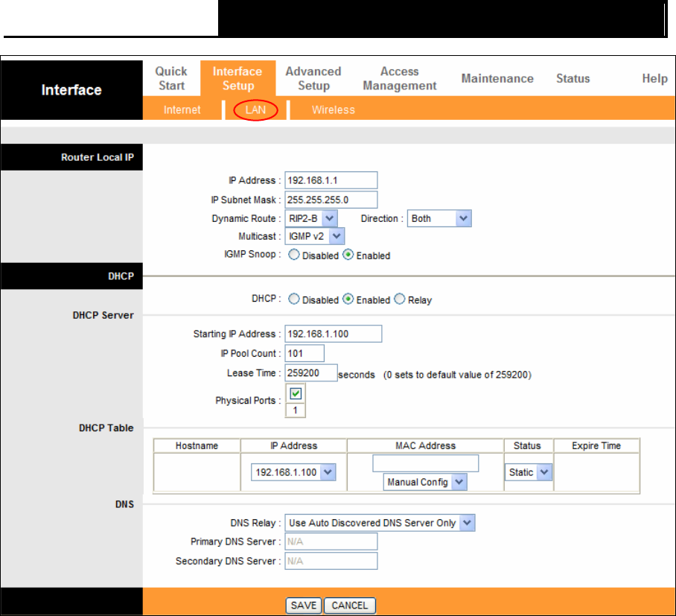
Task: Select the Internet sub-tab
Action: click(182, 109)
